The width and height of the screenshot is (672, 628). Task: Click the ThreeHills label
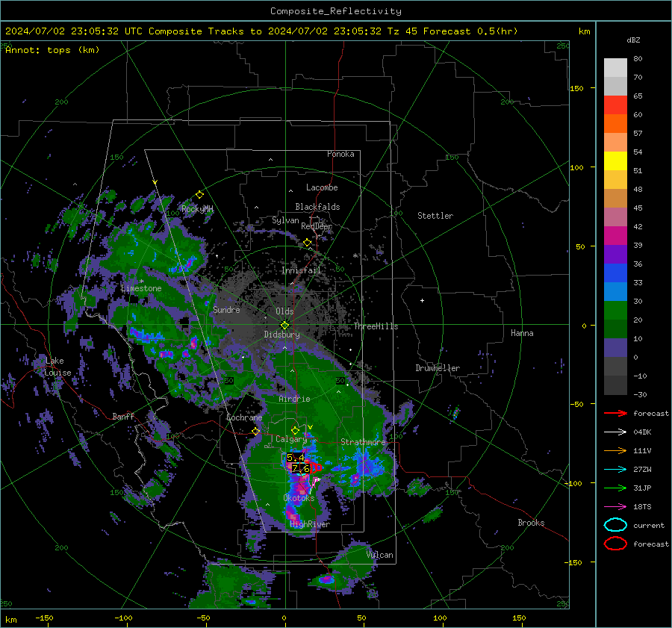tap(376, 326)
